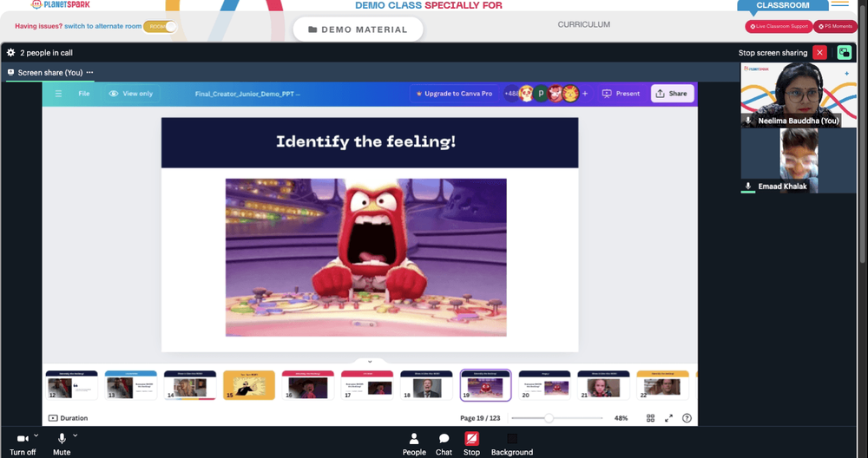Select slide thumbnail 22
868x458 pixels.
(x=662, y=385)
